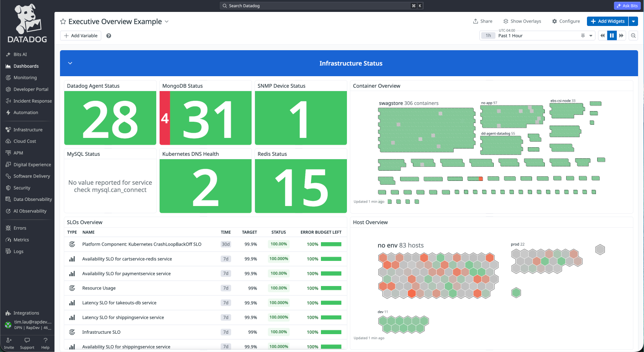Viewport: 644px width, 352px height.
Task: Step backward in the time range
Action: coord(602,36)
